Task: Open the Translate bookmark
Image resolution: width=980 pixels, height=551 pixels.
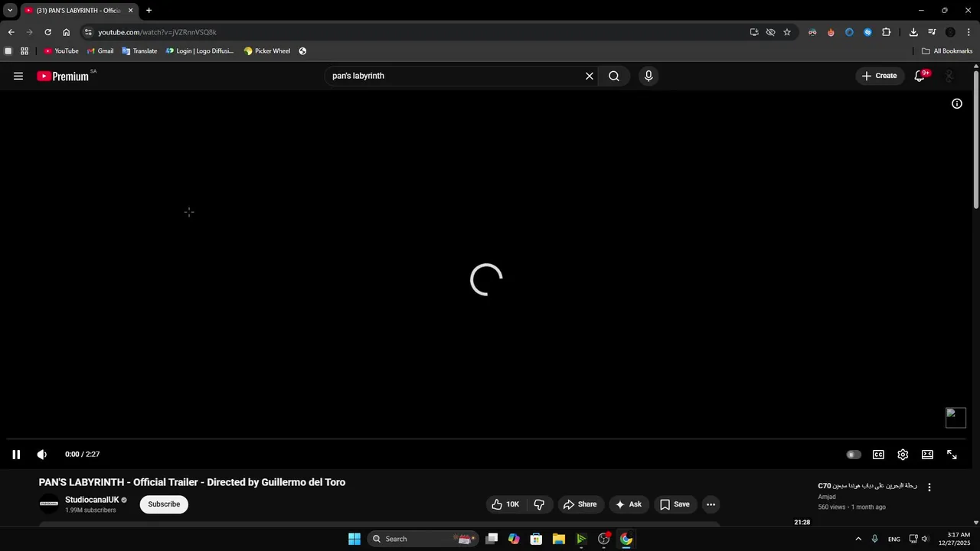Action: pyautogui.click(x=139, y=51)
